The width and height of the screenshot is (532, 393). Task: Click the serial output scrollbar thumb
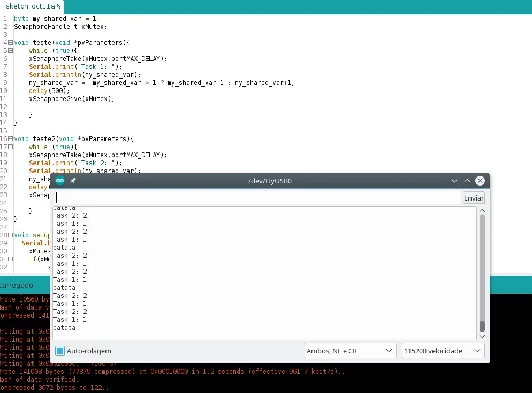(482, 326)
